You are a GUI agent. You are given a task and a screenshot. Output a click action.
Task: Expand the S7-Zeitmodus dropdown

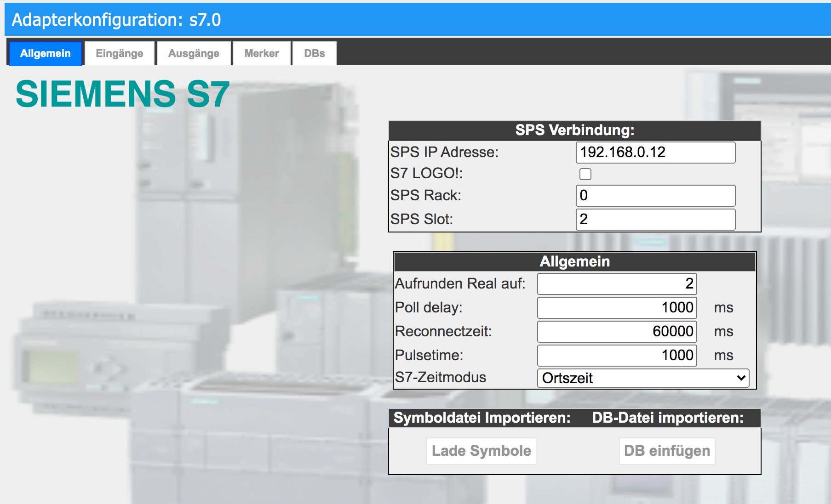[x=643, y=378]
